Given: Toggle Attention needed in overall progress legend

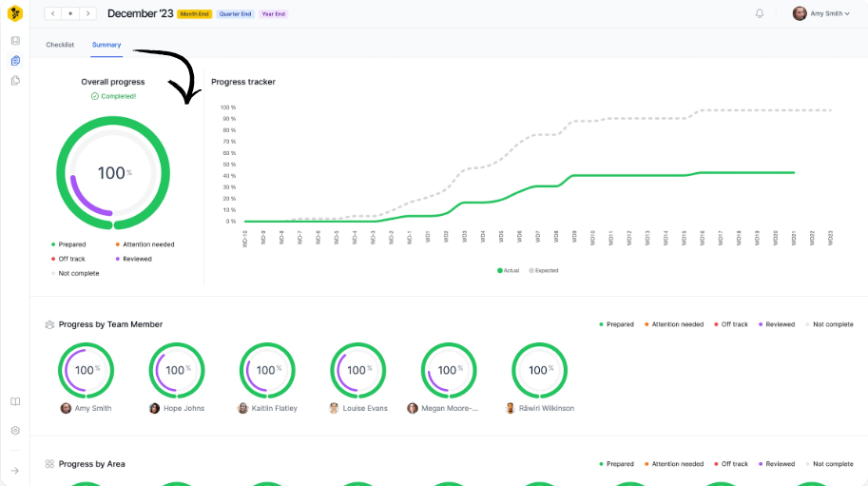Looking at the screenshot, I should (x=145, y=244).
